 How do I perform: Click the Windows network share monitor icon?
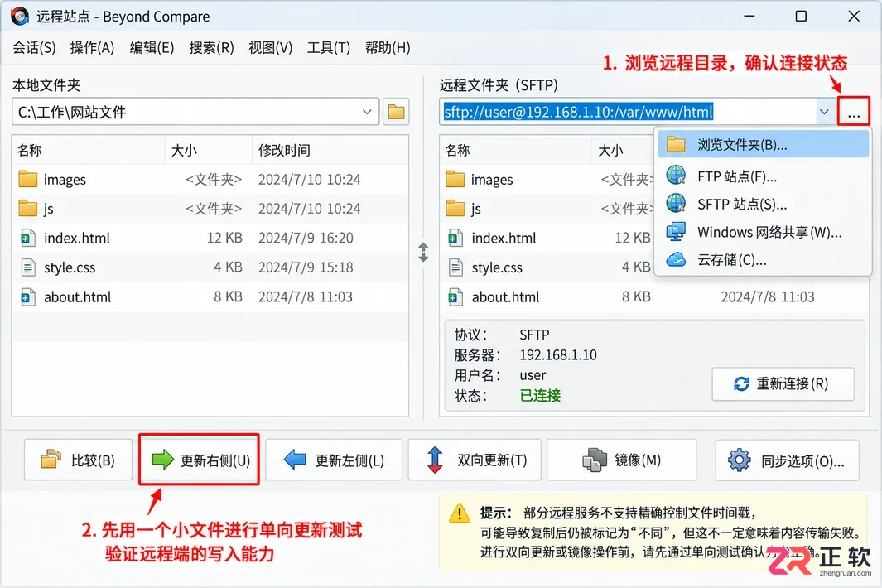(x=676, y=231)
